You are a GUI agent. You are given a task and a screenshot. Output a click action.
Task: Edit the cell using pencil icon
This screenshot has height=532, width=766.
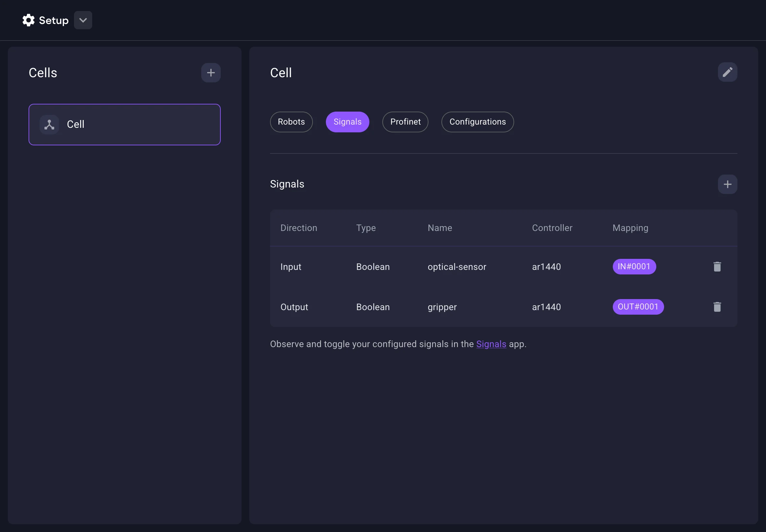(x=727, y=72)
